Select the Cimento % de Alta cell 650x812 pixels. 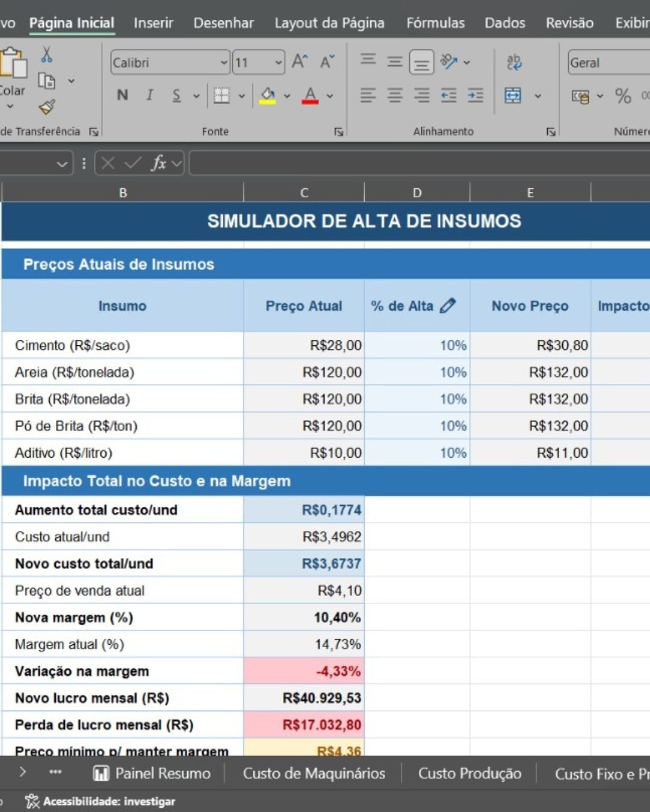click(417, 345)
